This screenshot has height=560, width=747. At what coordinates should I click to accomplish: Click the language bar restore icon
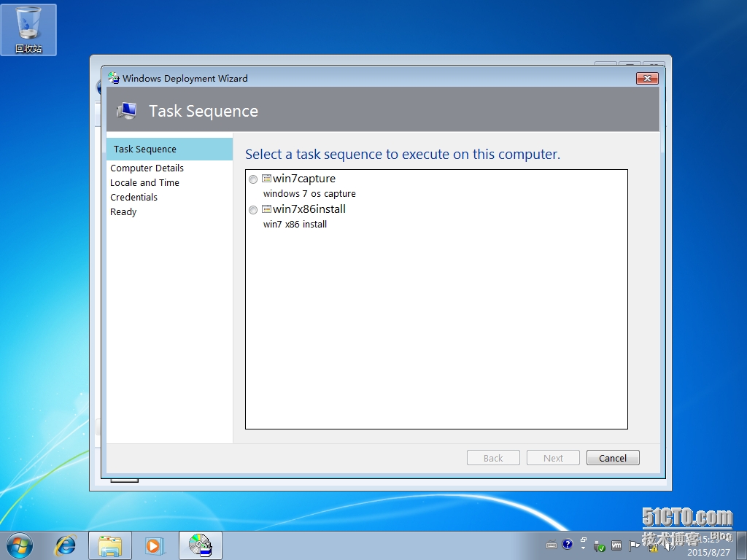tap(583, 540)
